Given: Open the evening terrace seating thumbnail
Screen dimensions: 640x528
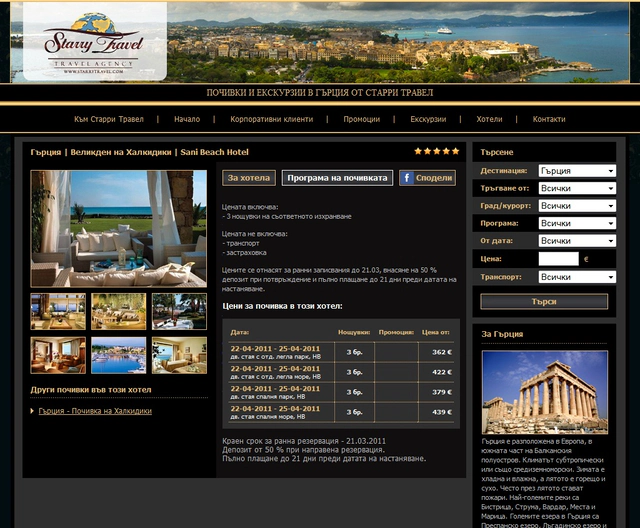Looking at the screenshot, I should [x=118, y=311].
